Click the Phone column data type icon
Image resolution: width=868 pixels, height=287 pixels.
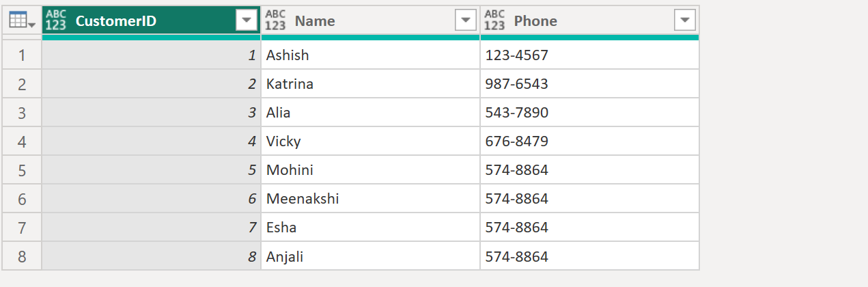click(494, 21)
